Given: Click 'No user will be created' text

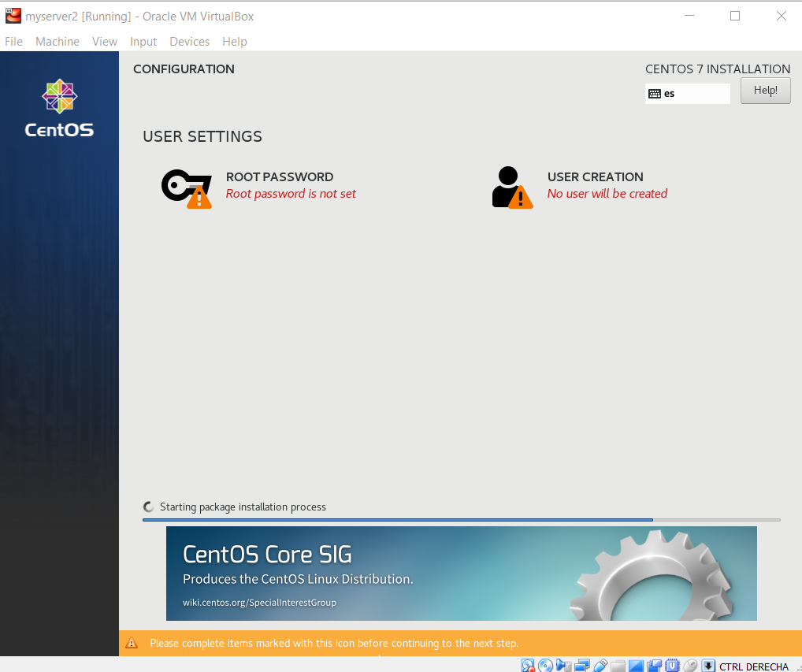Looking at the screenshot, I should click(607, 194).
